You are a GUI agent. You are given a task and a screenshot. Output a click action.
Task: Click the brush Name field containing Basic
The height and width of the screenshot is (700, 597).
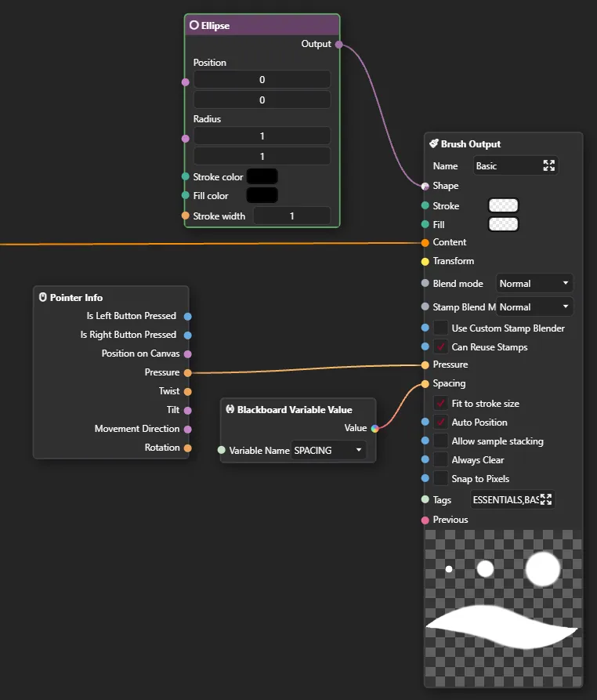pyautogui.click(x=506, y=165)
